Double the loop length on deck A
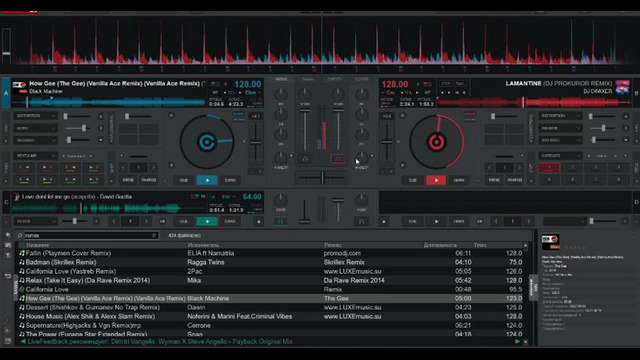This screenshot has width=640, height=360. 153,168
